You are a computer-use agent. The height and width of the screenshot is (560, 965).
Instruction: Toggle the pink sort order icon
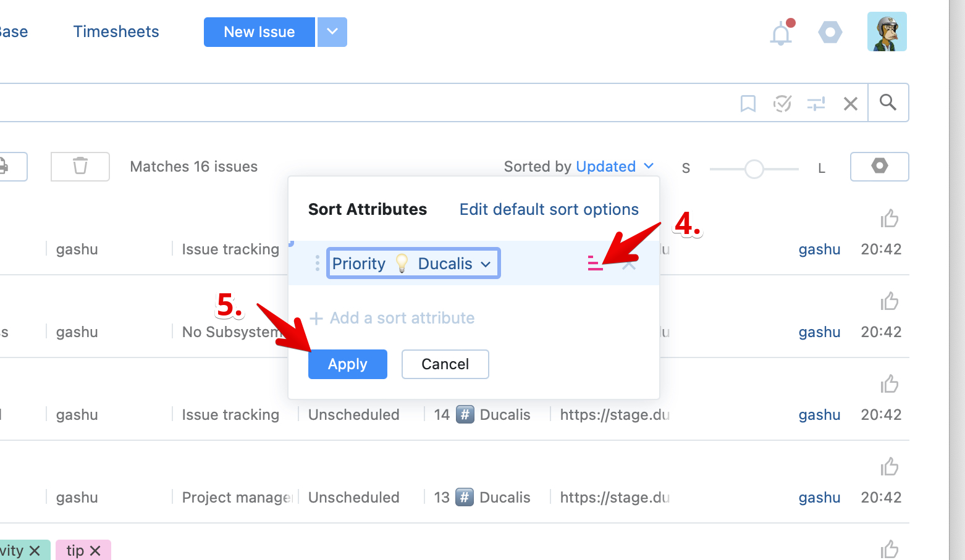point(595,264)
